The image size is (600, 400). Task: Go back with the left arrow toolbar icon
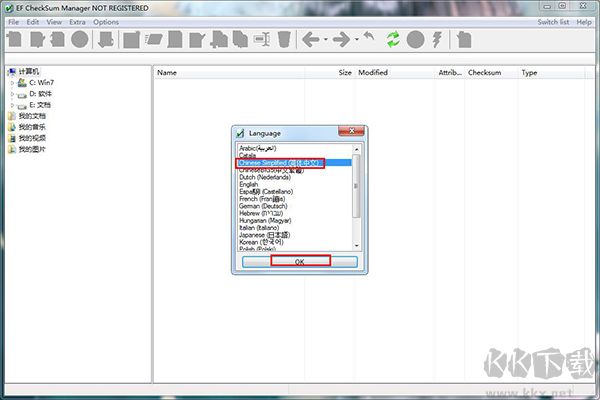click(x=311, y=39)
